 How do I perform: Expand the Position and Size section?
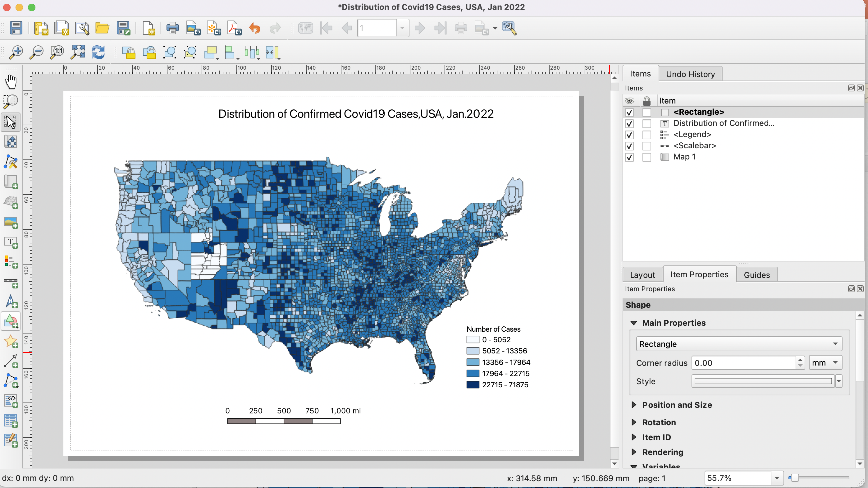point(633,405)
